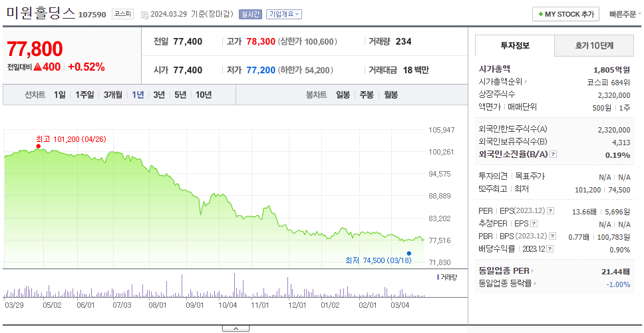Click the 배당수익률 value 0.90%
The width and height of the screenshot is (644, 333).
pyautogui.click(x=620, y=250)
